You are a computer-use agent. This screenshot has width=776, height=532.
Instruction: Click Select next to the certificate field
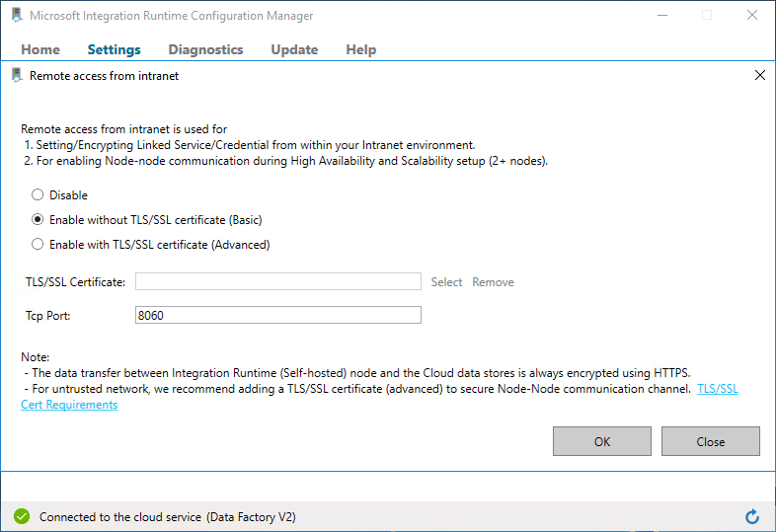[x=446, y=282]
